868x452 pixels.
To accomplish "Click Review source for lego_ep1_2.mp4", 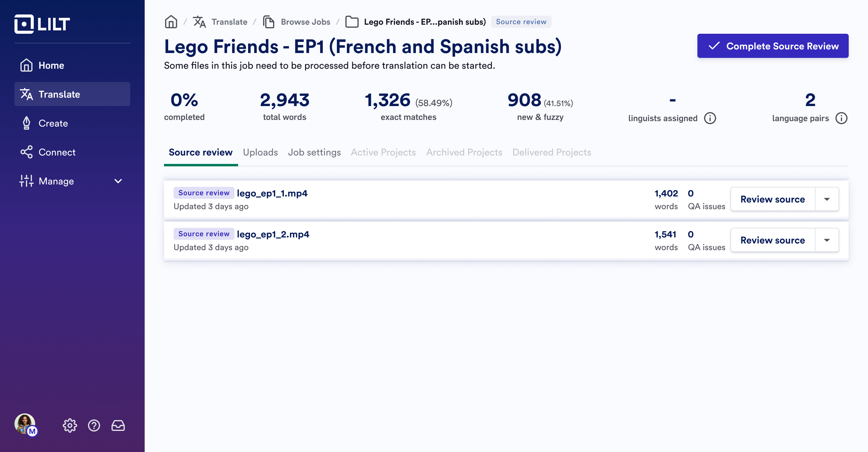I will pos(772,240).
